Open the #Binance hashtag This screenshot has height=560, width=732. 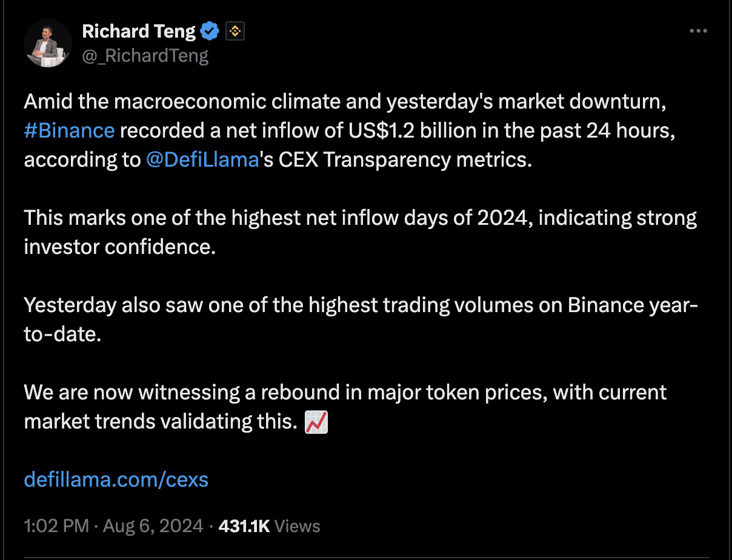[x=69, y=130]
